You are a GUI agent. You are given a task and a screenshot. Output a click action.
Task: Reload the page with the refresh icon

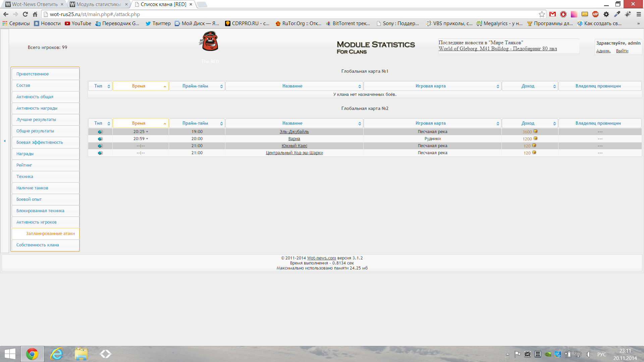25,14
